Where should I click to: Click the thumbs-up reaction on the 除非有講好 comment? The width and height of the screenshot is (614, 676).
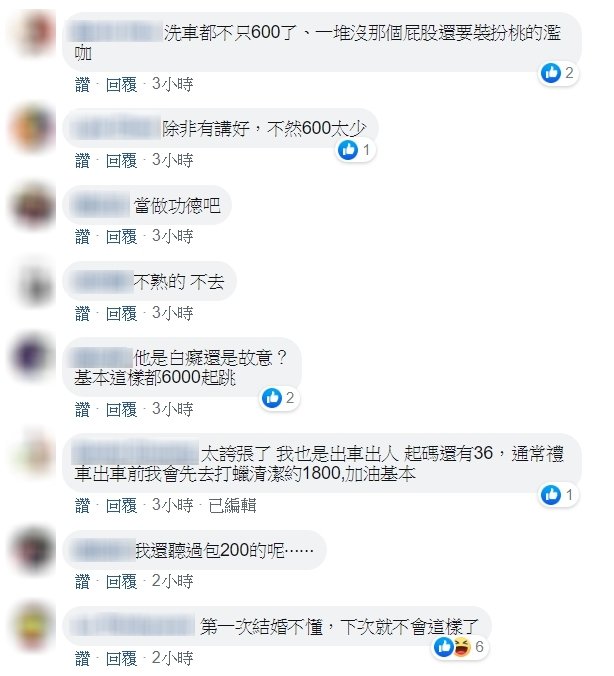348,150
